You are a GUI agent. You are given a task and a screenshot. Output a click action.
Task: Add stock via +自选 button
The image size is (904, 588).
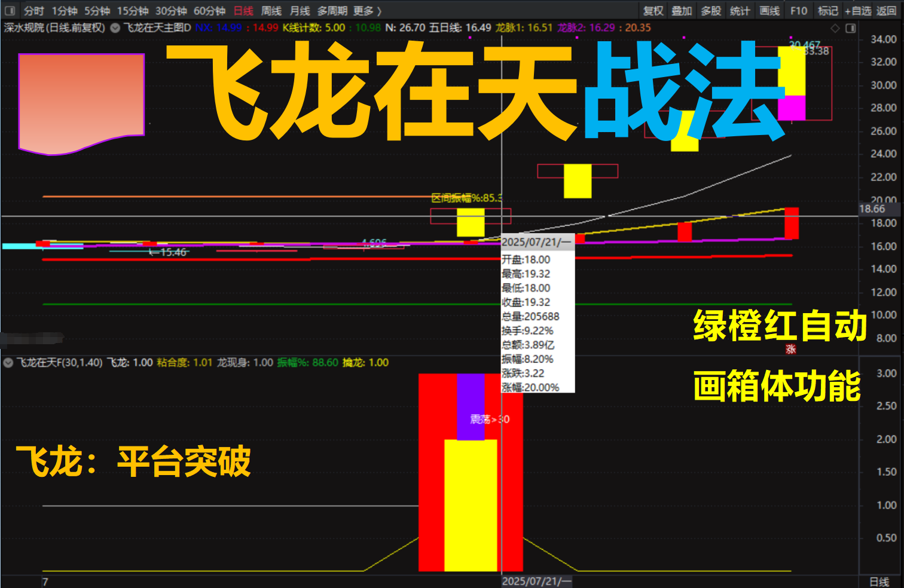858,11
